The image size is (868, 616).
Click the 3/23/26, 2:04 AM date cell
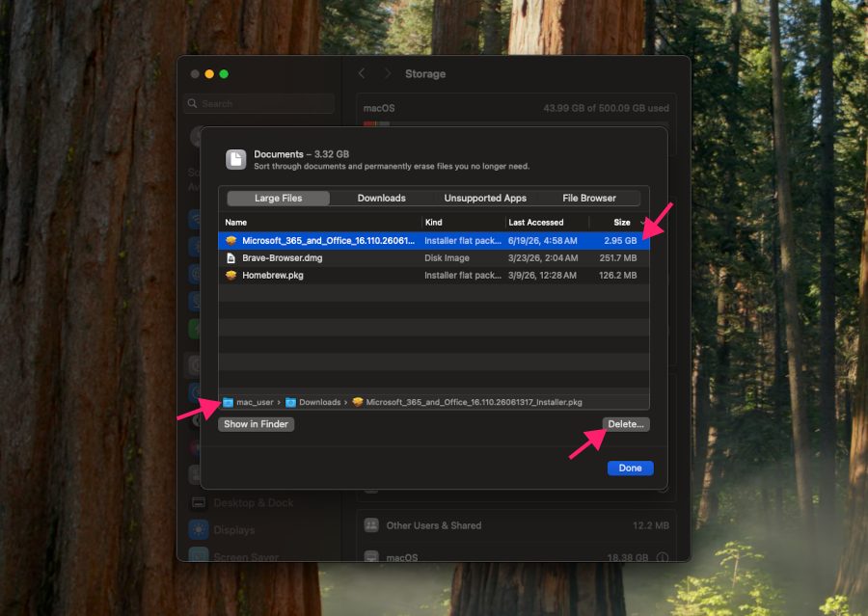[x=542, y=258]
